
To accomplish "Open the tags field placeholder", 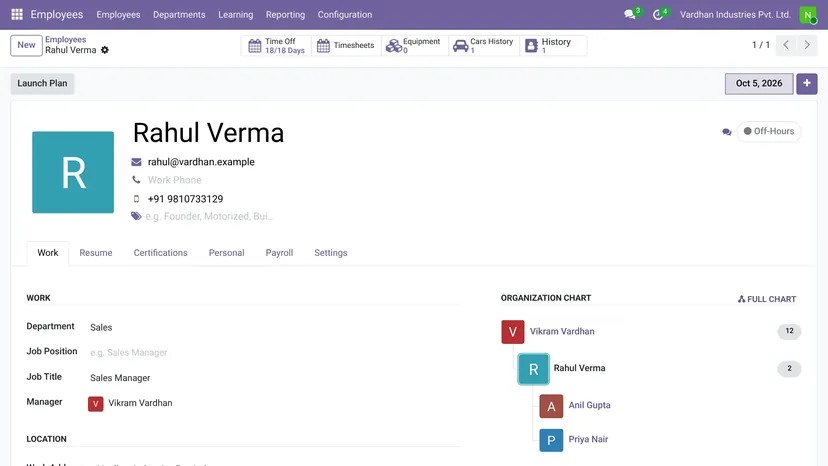I will click(x=209, y=216).
